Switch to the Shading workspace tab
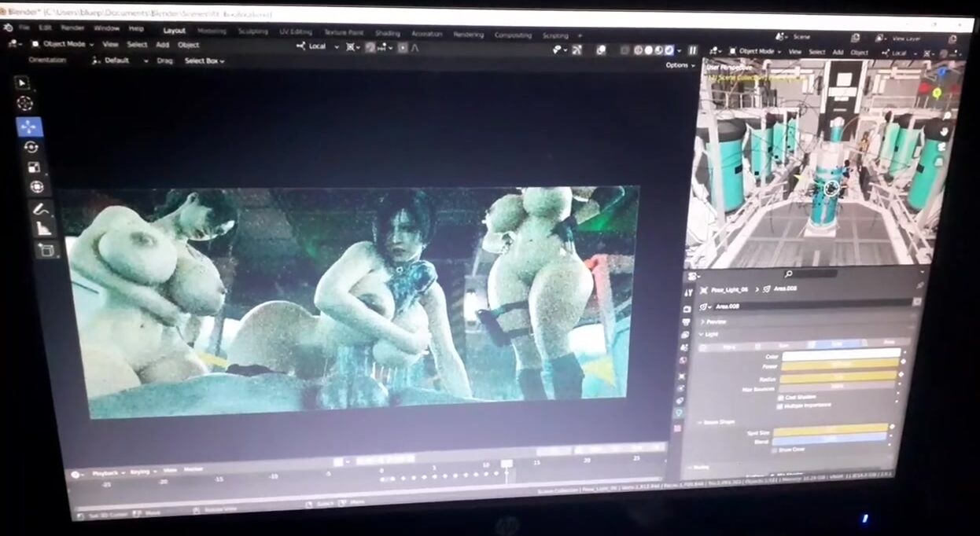 point(387,33)
